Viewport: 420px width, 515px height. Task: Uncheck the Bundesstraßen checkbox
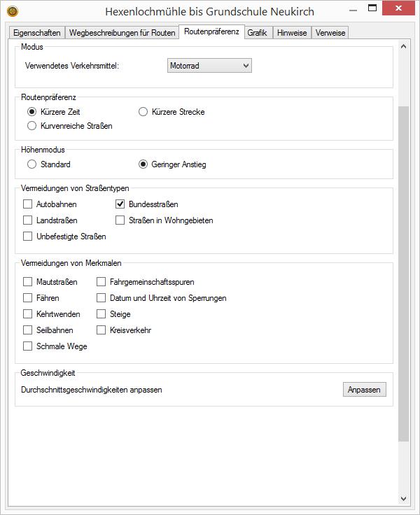point(120,204)
